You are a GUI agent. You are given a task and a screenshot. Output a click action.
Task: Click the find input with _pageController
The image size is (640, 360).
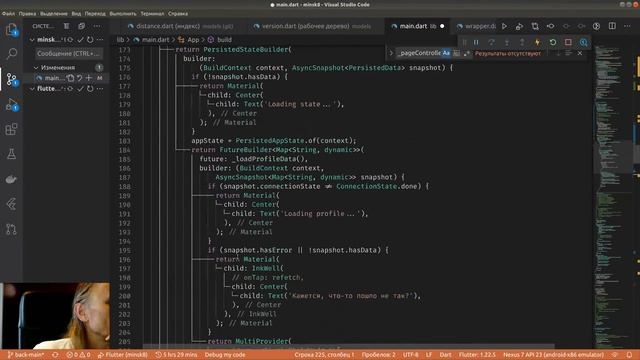[x=419, y=53]
